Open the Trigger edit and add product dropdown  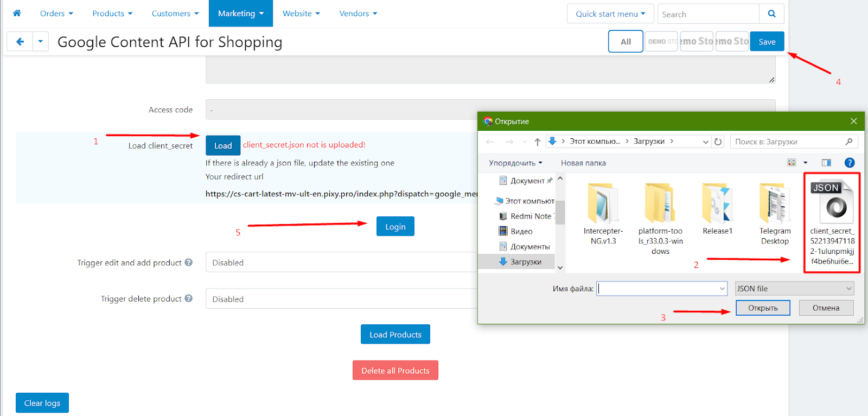(x=342, y=262)
